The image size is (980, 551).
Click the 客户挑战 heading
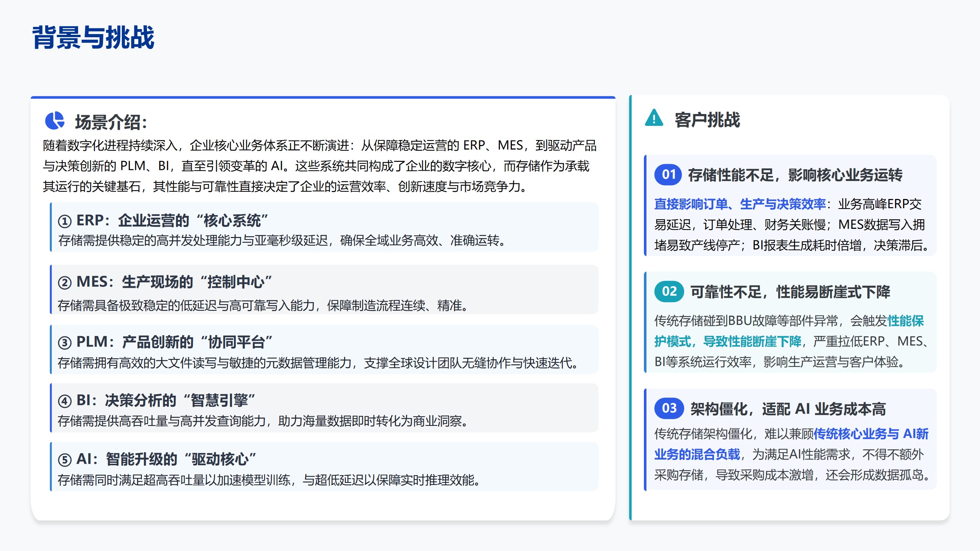pyautogui.click(x=707, y=120)
